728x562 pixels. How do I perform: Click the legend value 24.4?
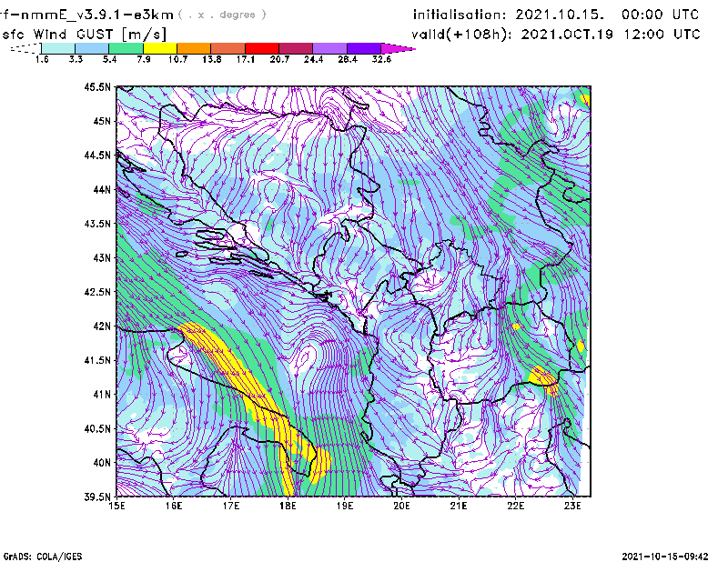[x=313, y=59]
